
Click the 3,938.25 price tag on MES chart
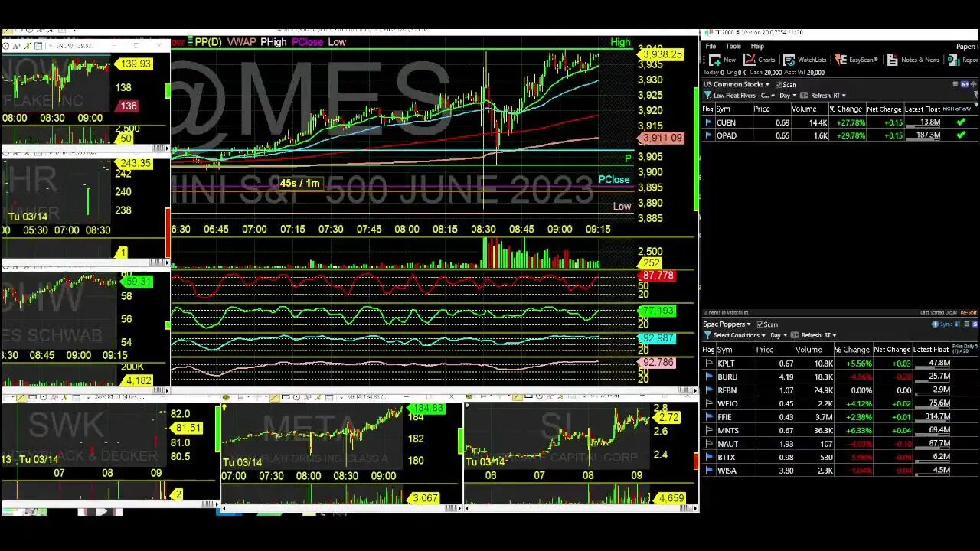(x=661, y=54)
